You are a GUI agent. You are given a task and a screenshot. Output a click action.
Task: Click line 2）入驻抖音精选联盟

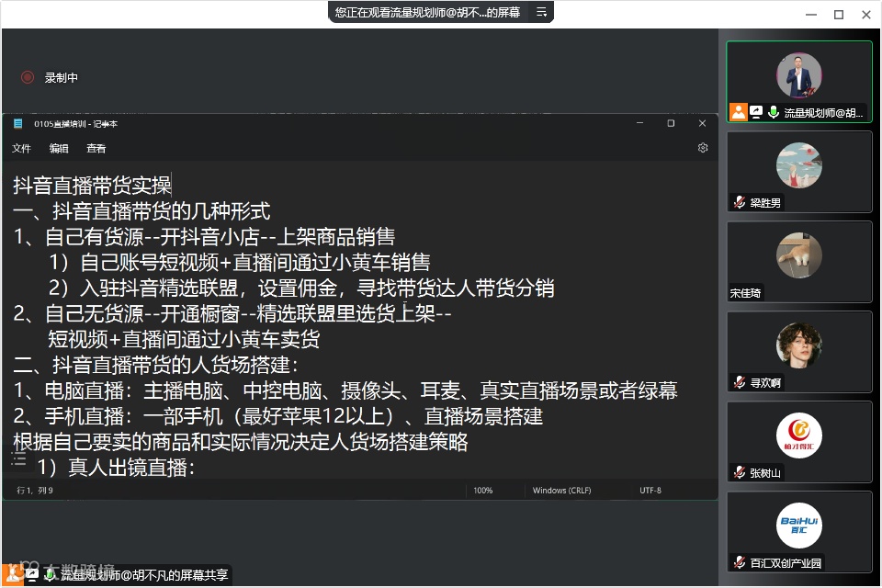[301, 288]
